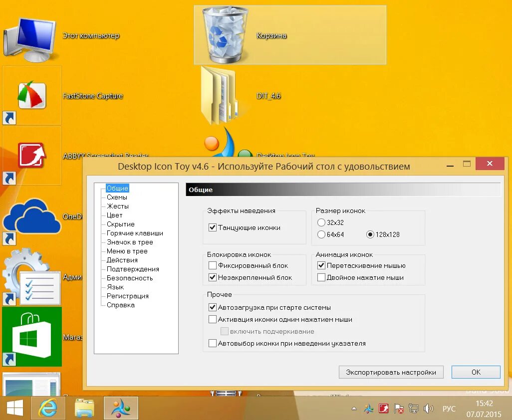The height and width of the screenshot is (420, 512).
Task: Select 32x32 icon size
Action: (x=321, y=222)
